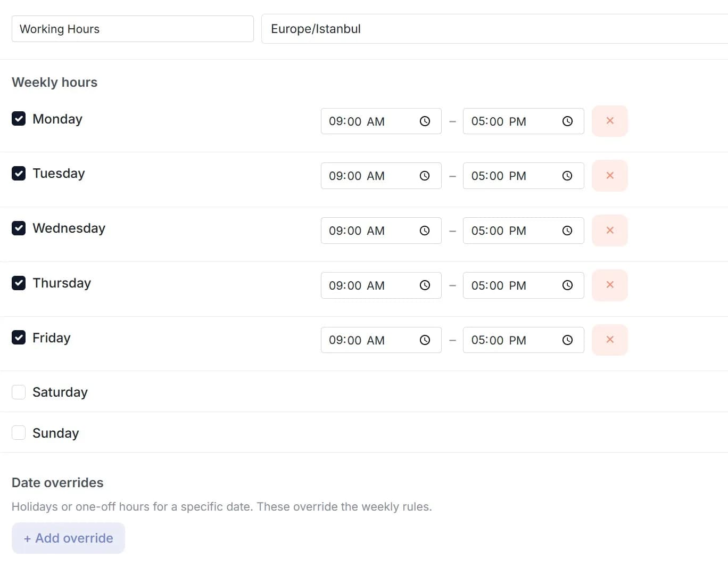728x566 pixels.
Task: Remove Monday's time range with the X button
Action: [610, 121]
